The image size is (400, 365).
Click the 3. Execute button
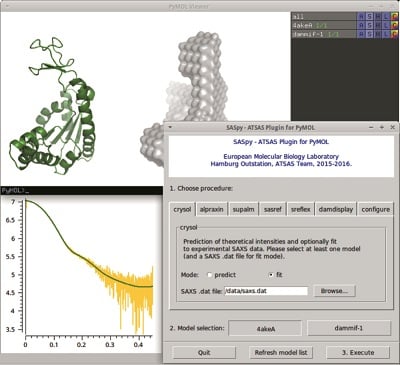point(358,353)
